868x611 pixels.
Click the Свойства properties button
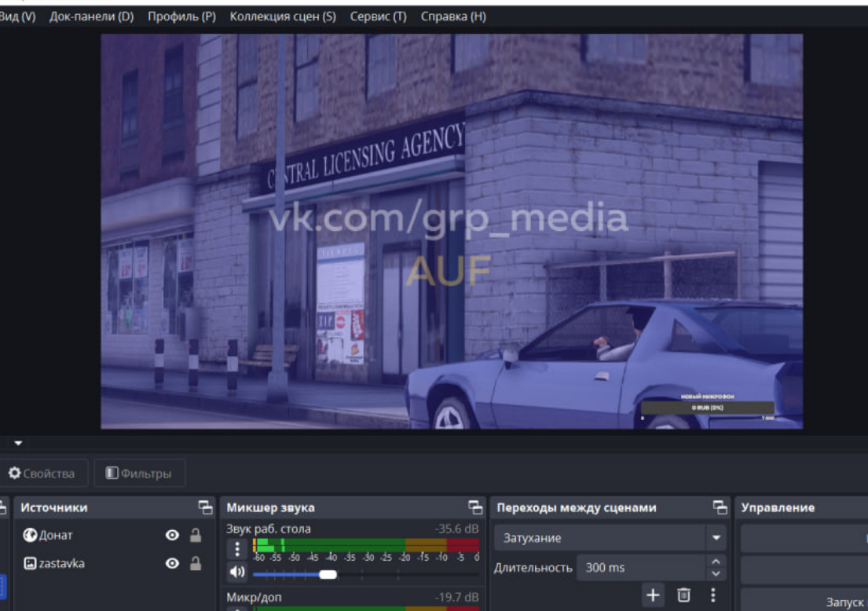tap(42, 474)
